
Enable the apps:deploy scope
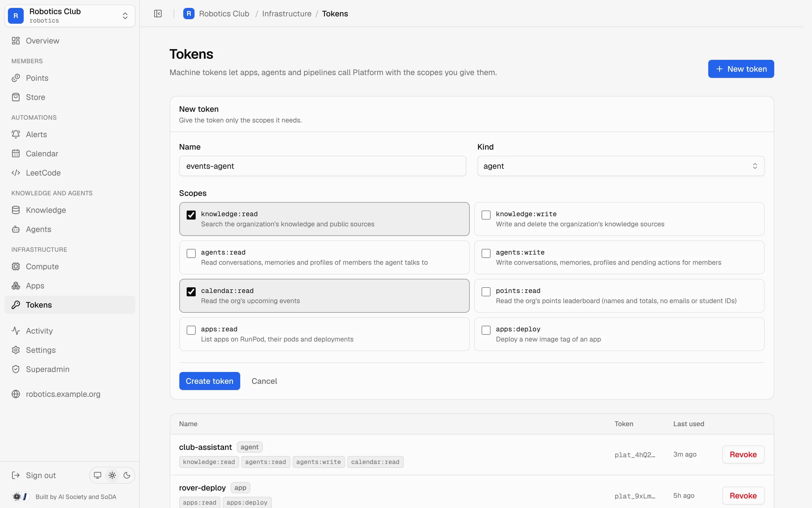[486, 330]
